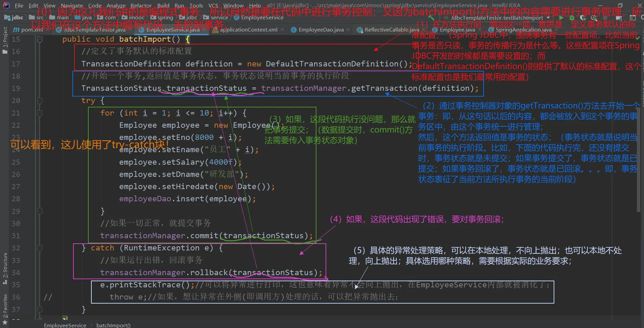Open the Refactor menu
The height and width of the screenshot is (328, 644).
141,5
